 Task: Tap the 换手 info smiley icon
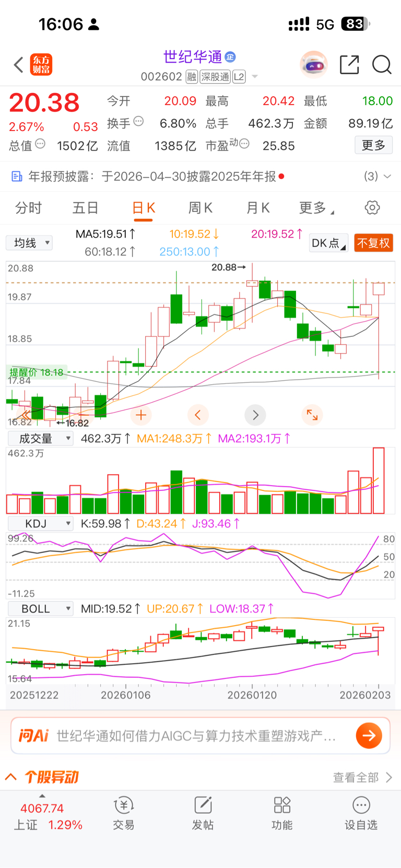tap(138, 122)
